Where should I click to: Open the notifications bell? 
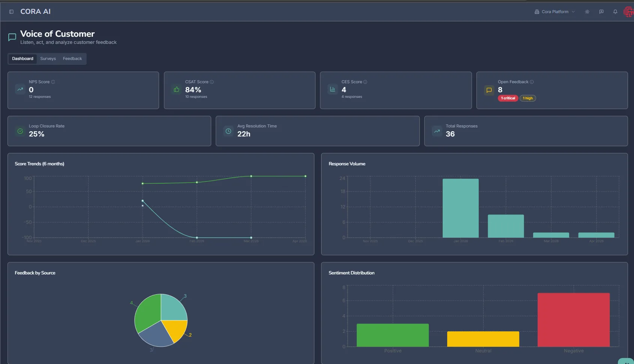[x=615, y=12]
